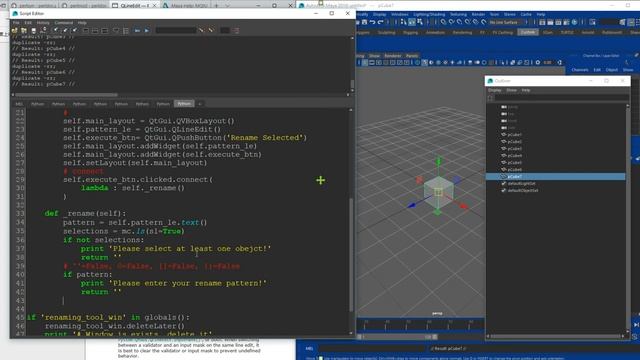Open Command menu in Script Editor

coord(64,23)
